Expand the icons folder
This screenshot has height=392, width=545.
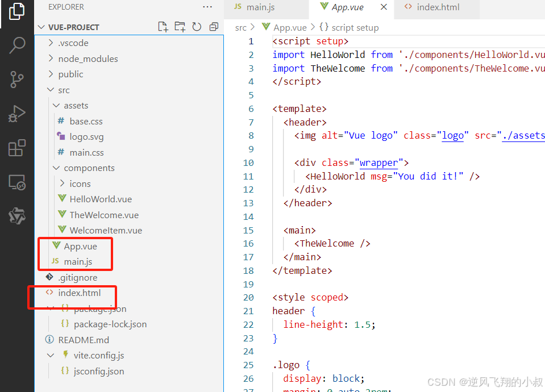click(62, 183)
